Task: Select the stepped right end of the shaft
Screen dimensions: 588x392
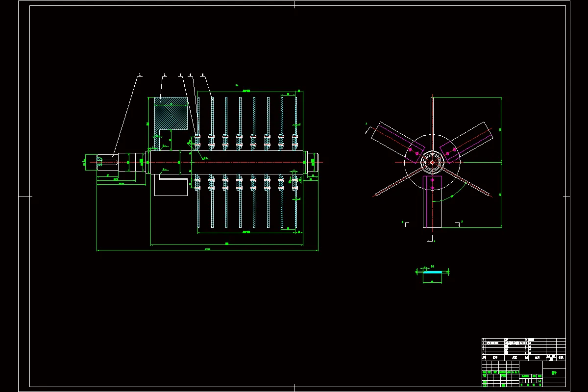Action: (312, 162)
